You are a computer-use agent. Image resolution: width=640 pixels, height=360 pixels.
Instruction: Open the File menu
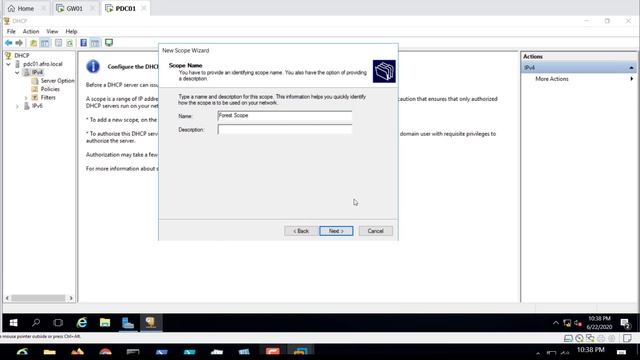[11, 31]
